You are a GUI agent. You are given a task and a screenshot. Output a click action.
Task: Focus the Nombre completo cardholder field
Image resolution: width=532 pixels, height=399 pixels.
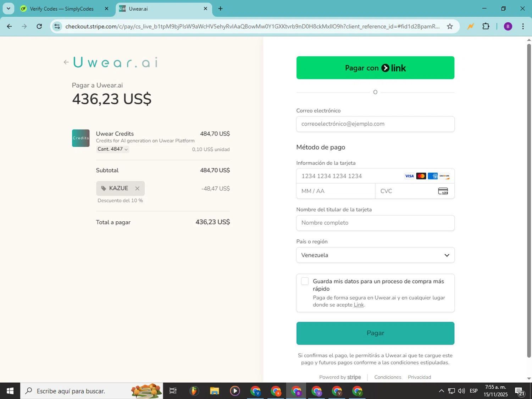click(x=375, y=223)
